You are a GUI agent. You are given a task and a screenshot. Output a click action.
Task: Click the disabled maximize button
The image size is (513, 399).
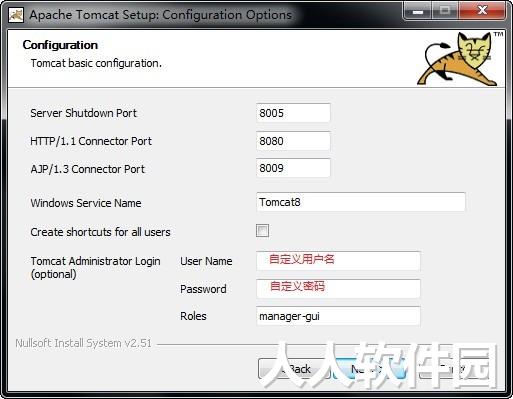coord(445,11)
